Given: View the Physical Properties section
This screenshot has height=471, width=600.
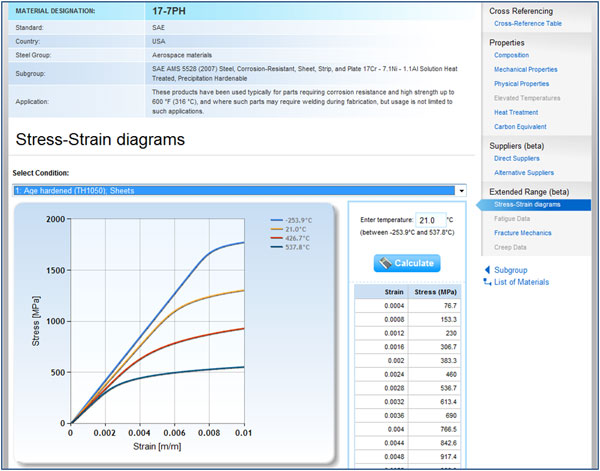Looking at the screenshot, I should tap(521, 84).
